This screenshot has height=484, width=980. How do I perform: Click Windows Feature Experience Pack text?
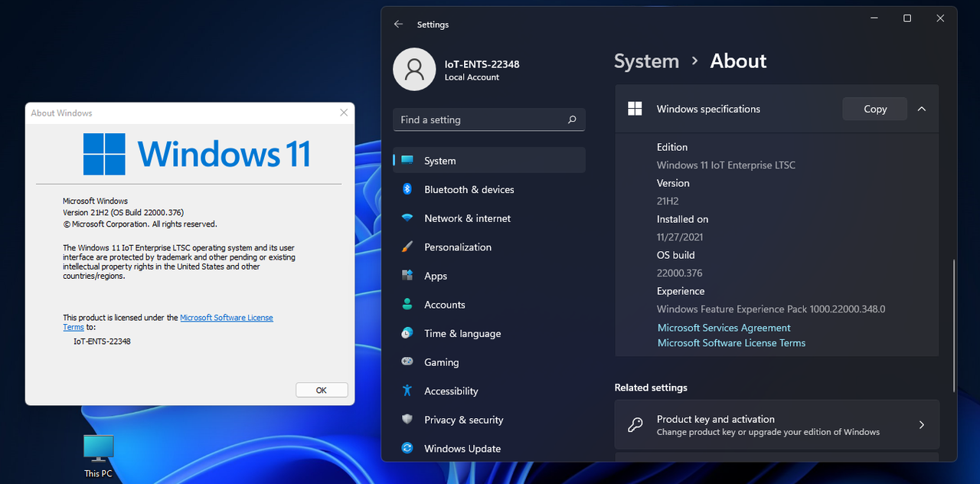[771, 309]
